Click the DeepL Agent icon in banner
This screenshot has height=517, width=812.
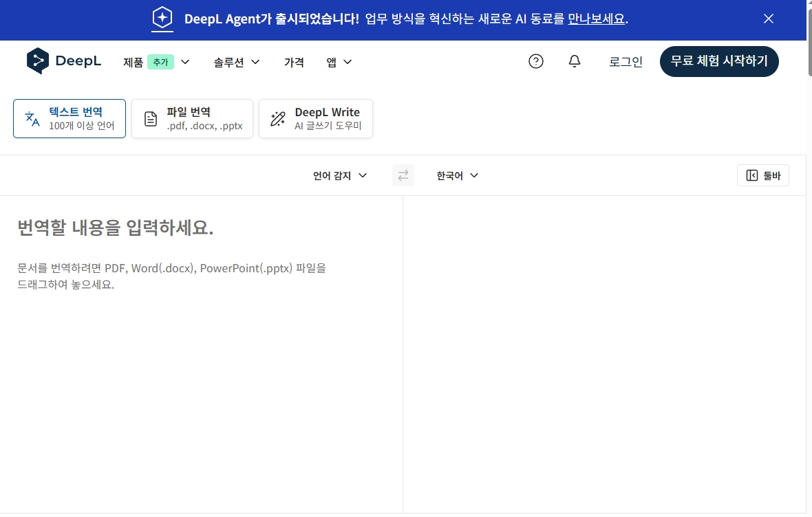pyautogui.click(x=162, y=18)
